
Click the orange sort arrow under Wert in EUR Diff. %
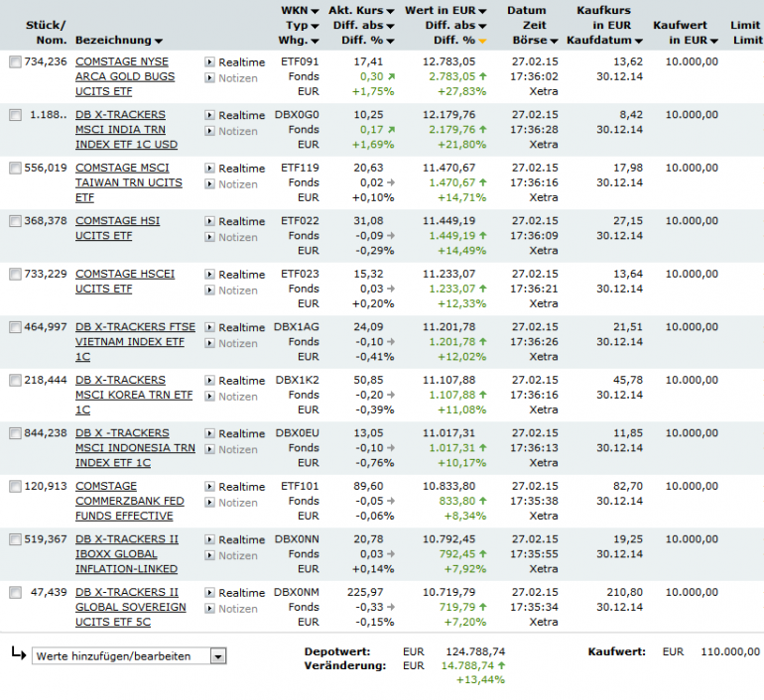pos(482,42)
